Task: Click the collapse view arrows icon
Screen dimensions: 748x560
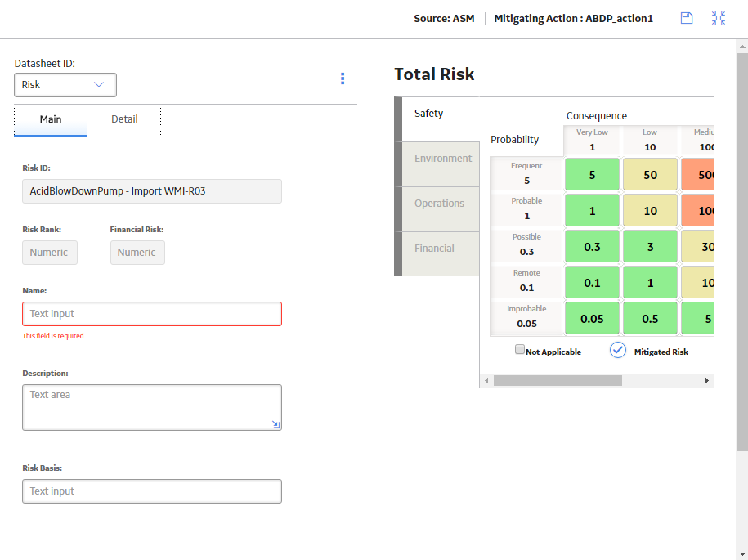Action: click(x=719, y=18)
